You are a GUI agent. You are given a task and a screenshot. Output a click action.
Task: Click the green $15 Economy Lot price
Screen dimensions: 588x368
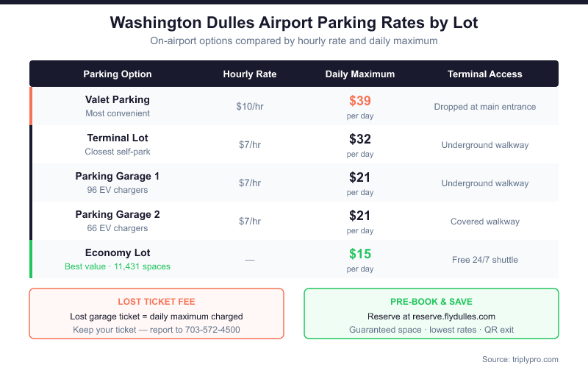point(360,254)
